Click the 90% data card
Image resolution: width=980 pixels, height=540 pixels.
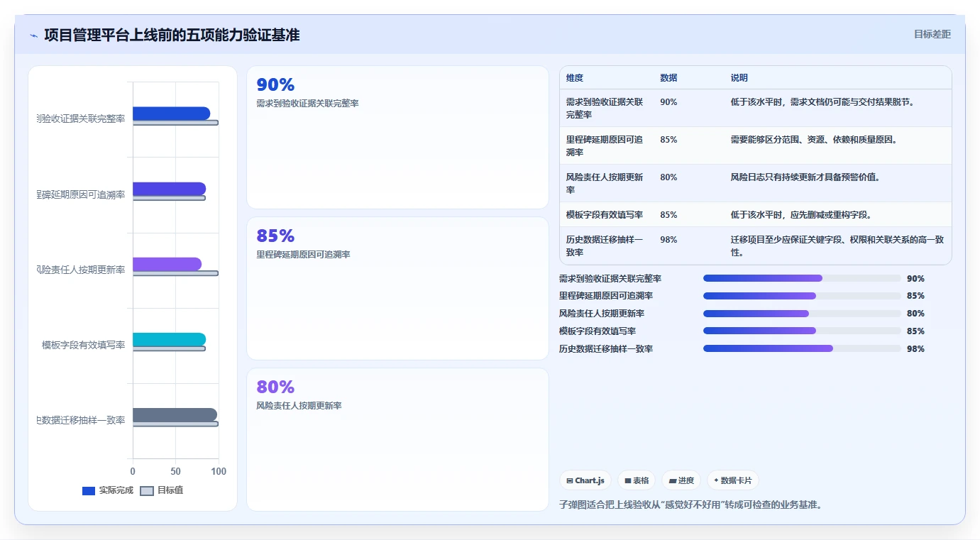[397, 137]
